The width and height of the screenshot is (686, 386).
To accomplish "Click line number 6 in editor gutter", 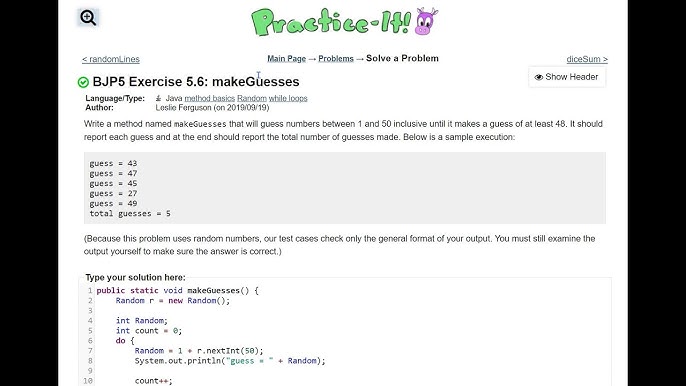I will point(90,340).
